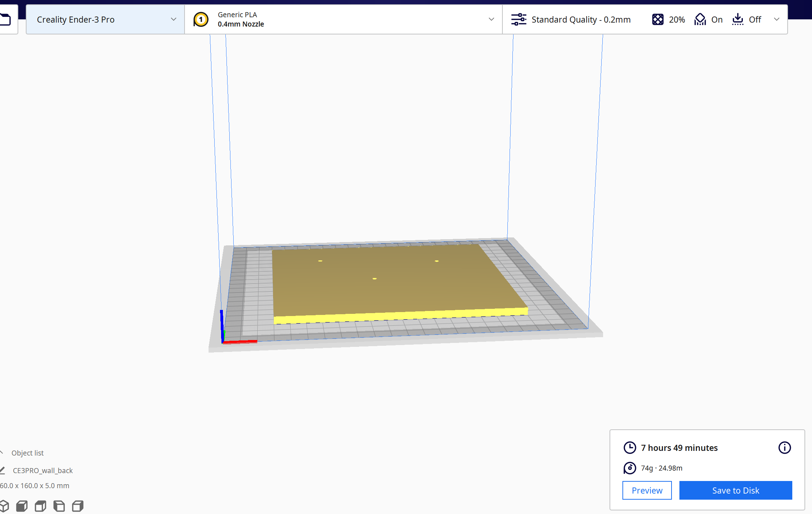Viewport: 812px width, 514px height.
Task: Switch to left side view cube
Action: click(59, 506)
